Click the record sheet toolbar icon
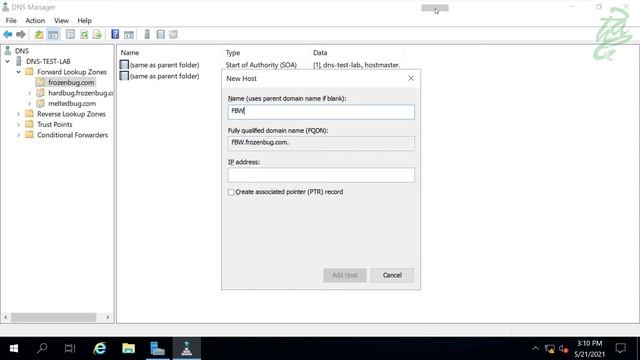This screenshot has height=360, width=640. click(160, 35)
